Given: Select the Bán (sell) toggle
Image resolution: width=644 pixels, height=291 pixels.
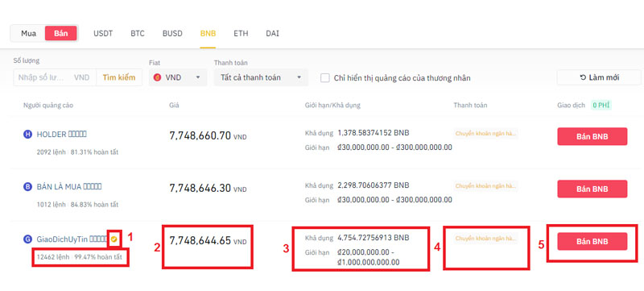Looking at the screenshot, I should [x=61, y=34].
